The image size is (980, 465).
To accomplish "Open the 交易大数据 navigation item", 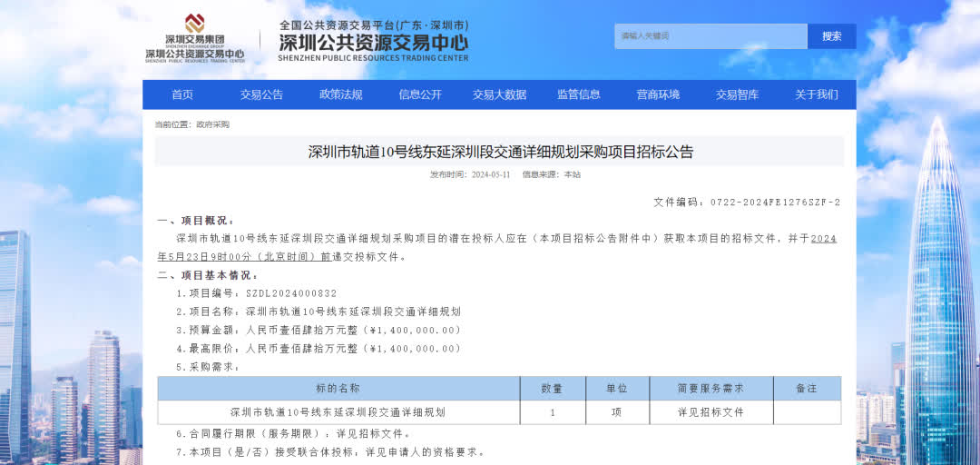I will pos(499,94).
